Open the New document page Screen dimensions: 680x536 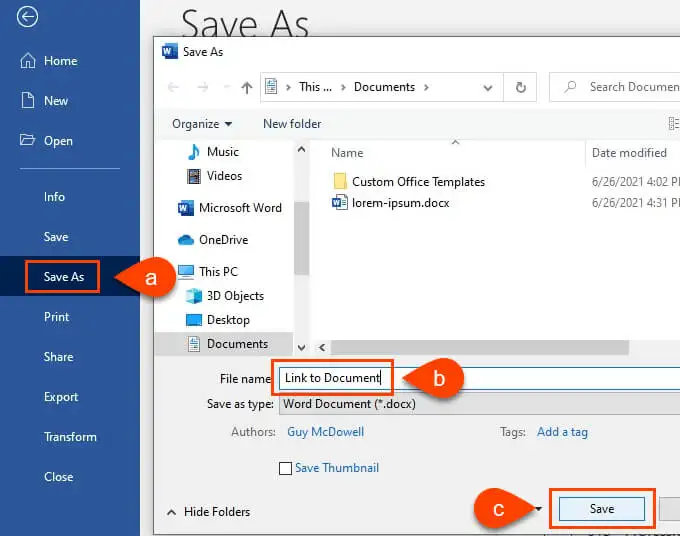[x=45, y=101]
